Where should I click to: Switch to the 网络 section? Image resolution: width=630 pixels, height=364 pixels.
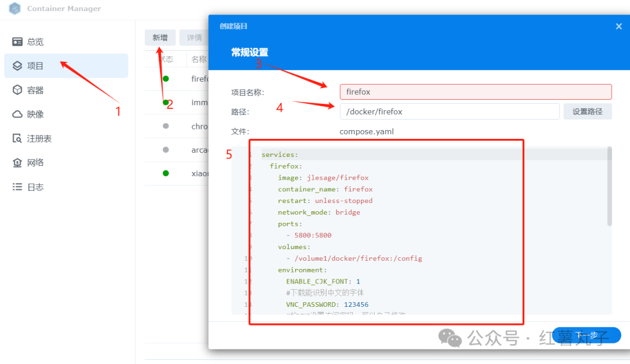[x=66, y=162]
